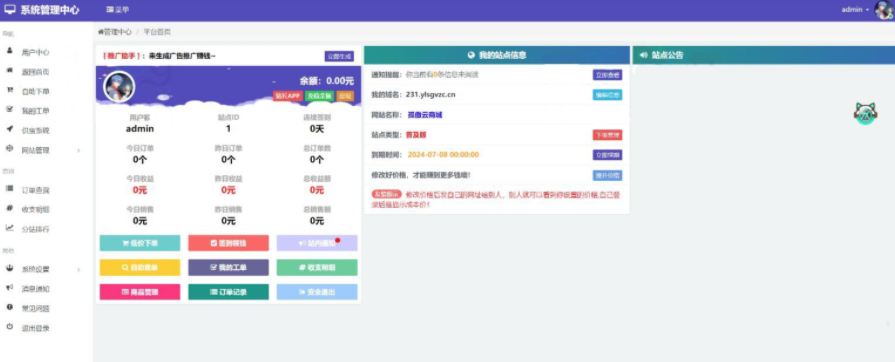Click 立即查看 button next to 通知提醒
The height and width of the screenshot is (362, 895).
(x=607, y=75)
